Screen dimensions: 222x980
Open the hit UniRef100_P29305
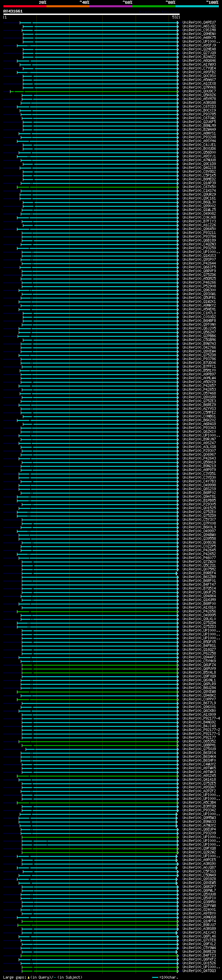[x=199, y=504]
